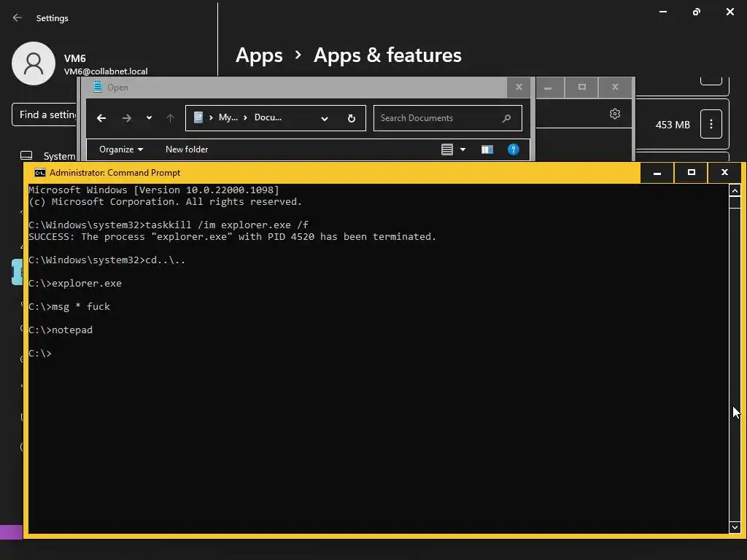This screenshot has width=747, height=560.
Task: Click the back arrow in the Open dialog
Action: coord(101,118)
